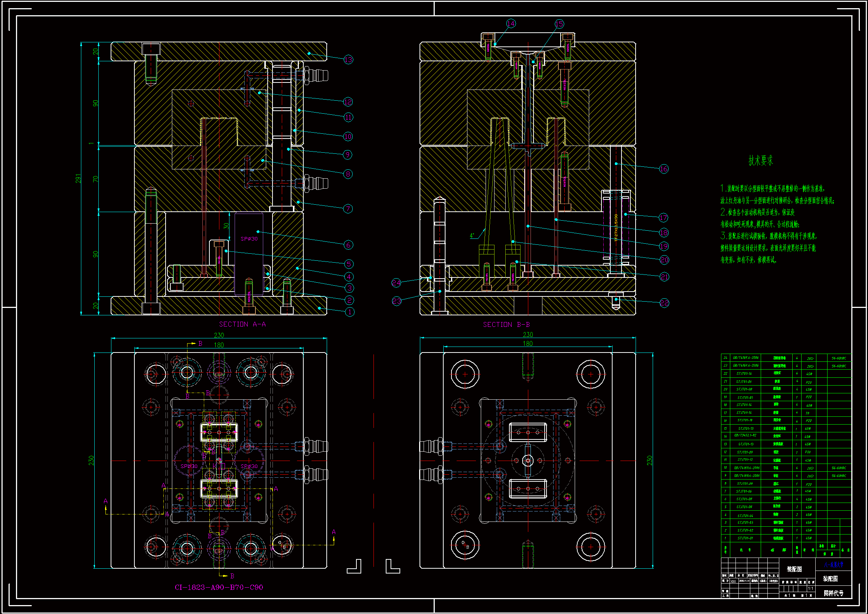
Task: Select balloon 15 above the sprue bushing
Action: [x=559, y=24]
